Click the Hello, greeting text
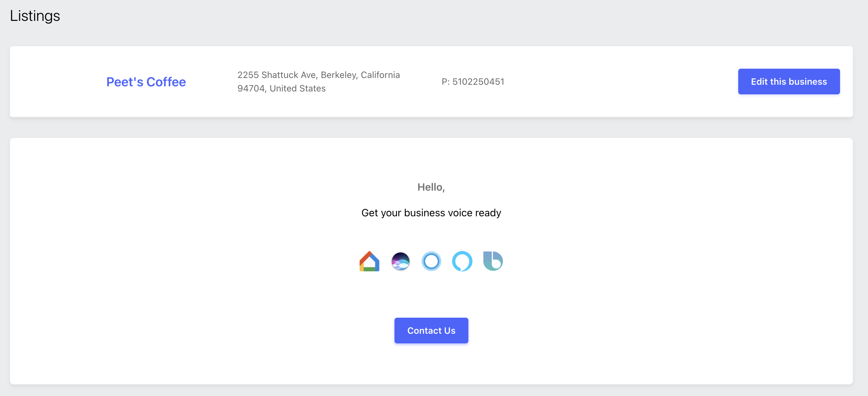 [431, 187]
